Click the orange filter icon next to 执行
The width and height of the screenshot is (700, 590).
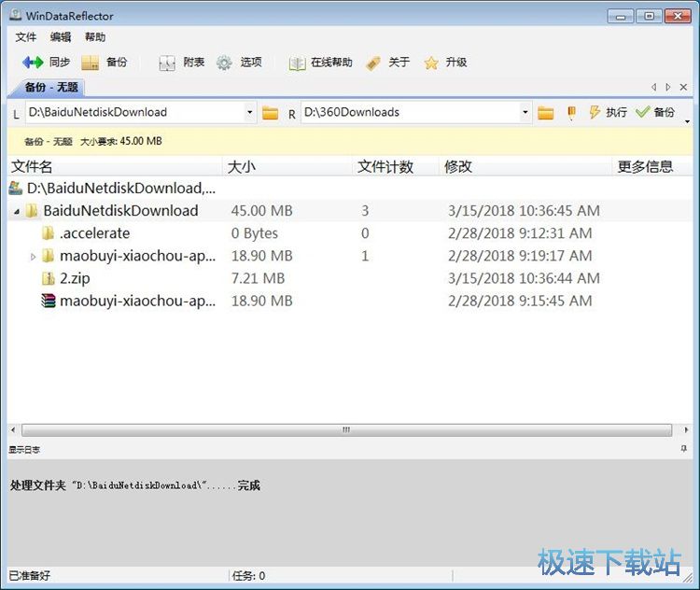pyautogui.click(x=571, y=113)
